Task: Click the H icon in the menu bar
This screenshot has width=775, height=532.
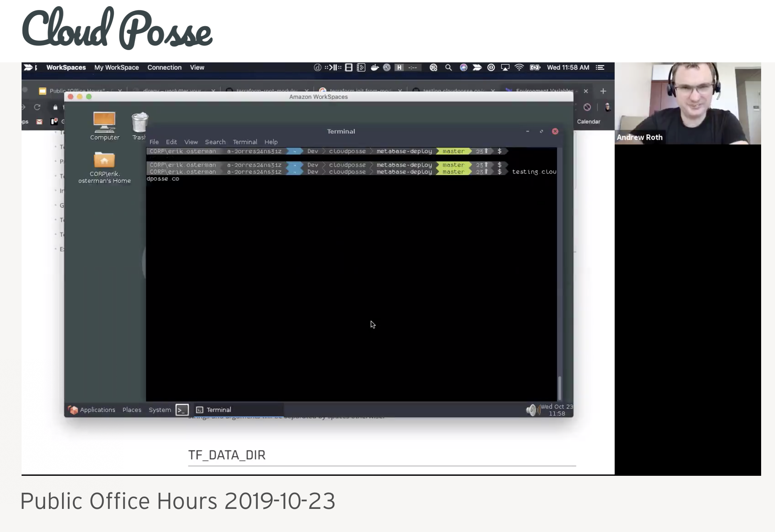Action: tap(399, 67)
